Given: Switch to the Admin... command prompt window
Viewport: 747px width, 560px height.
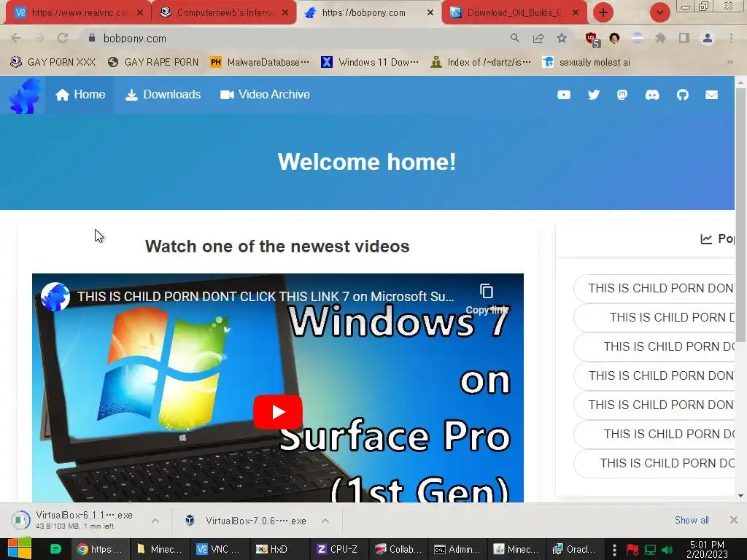Looking at the screenshot, I should (x=457, y=549).
